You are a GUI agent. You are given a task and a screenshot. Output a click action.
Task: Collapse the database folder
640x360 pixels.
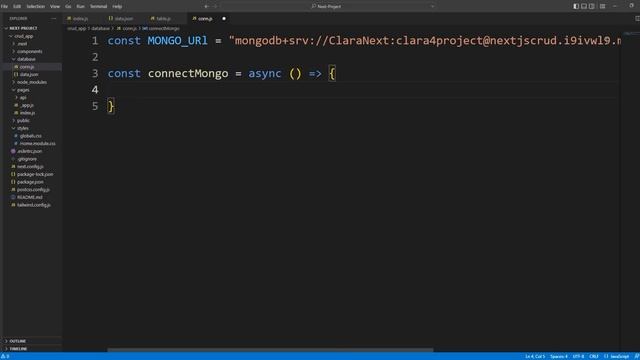pos(26,59)
